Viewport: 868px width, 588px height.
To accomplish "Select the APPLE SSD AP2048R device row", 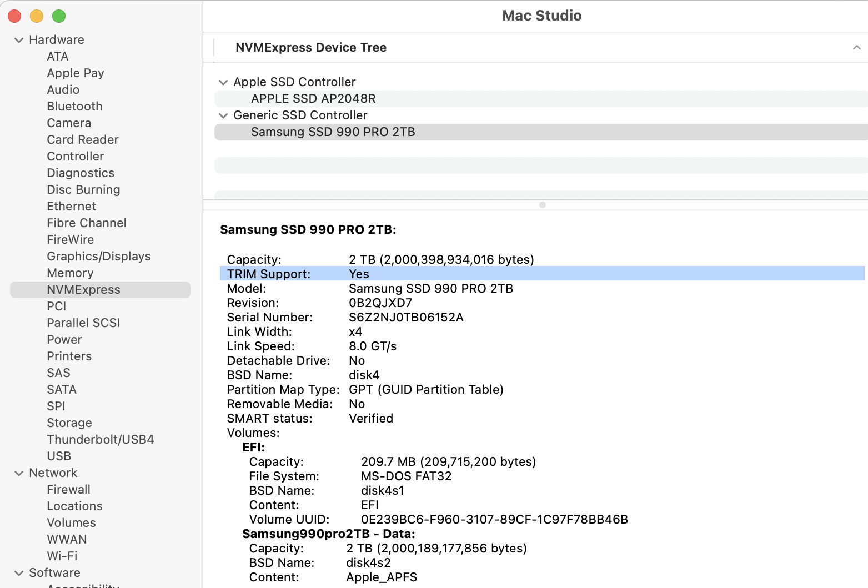I will 541,99.
